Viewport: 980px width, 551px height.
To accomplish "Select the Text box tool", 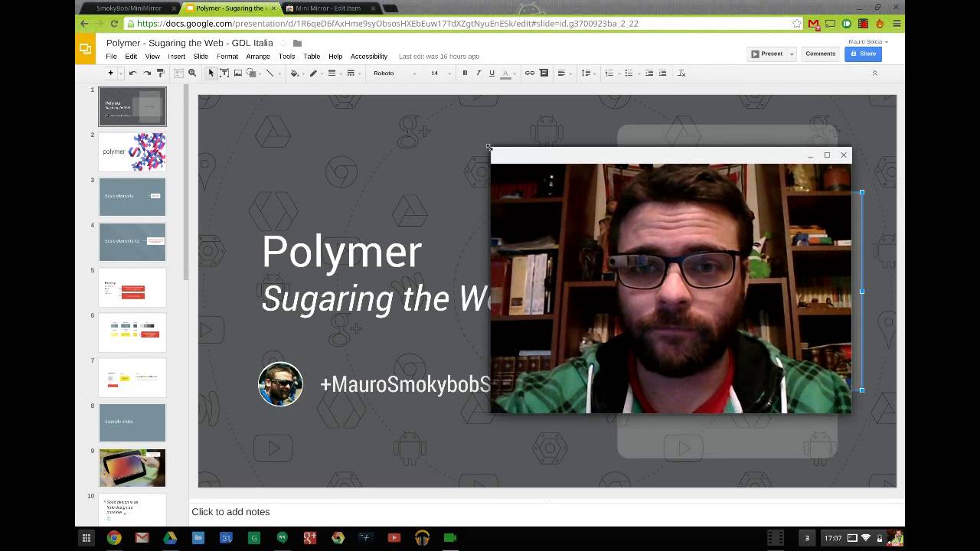I will coord(224,73).
